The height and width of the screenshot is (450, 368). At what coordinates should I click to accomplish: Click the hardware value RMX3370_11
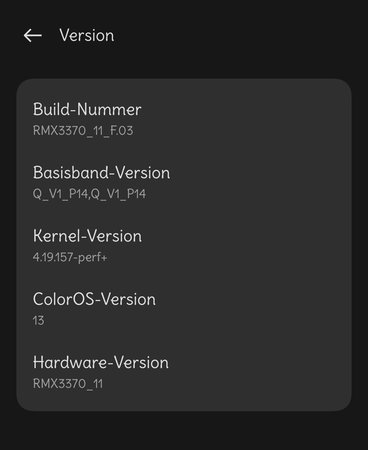[68, 384]
